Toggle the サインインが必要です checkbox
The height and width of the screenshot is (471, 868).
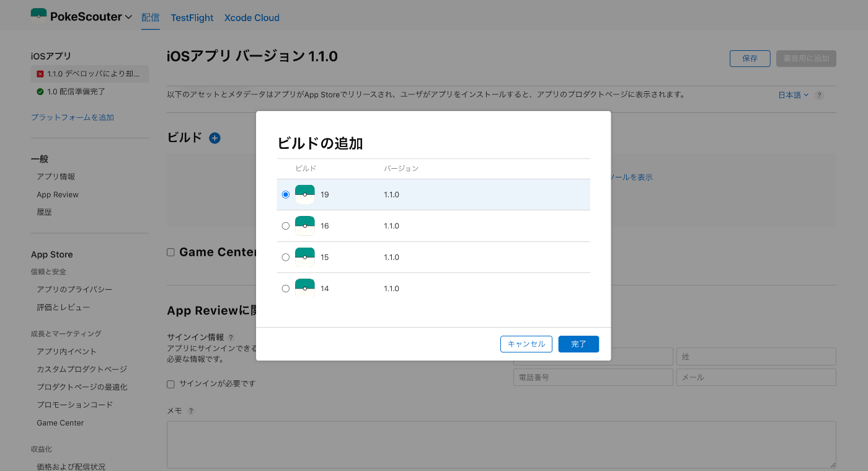[170, 384]
